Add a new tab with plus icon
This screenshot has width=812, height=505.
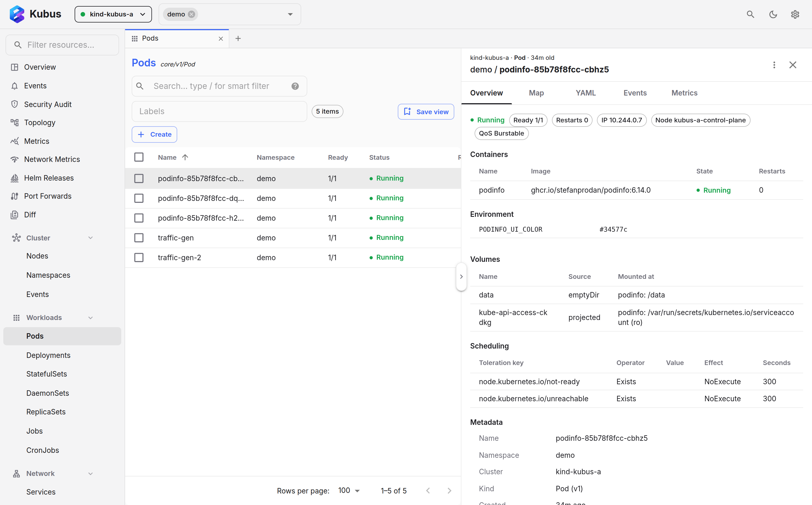(x=238, y=38)
